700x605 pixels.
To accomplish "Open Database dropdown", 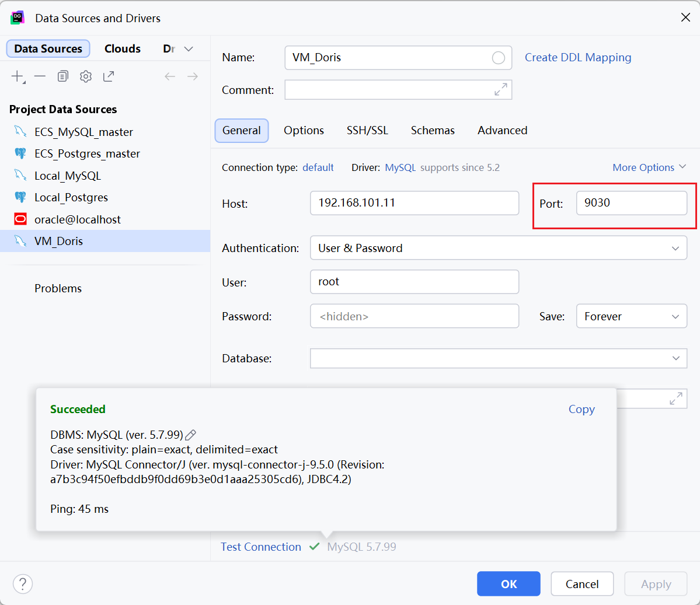I will [x=498, y=358].
